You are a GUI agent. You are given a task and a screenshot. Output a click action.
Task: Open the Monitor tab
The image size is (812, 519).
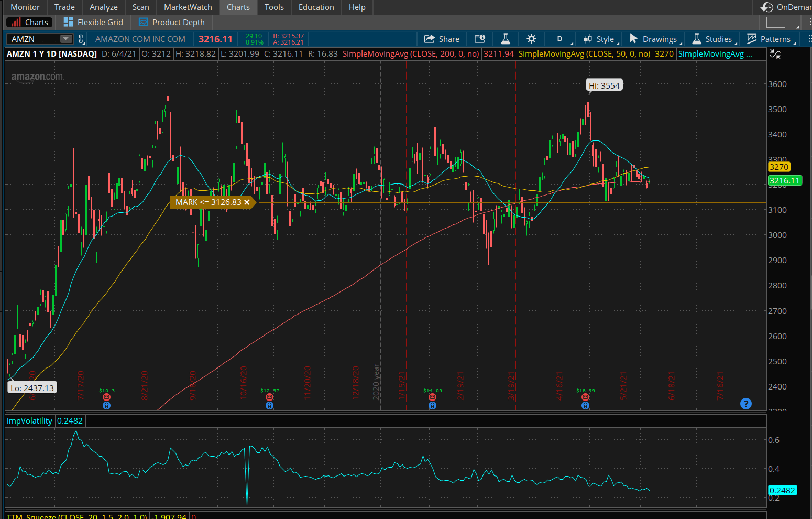point(25,7)
